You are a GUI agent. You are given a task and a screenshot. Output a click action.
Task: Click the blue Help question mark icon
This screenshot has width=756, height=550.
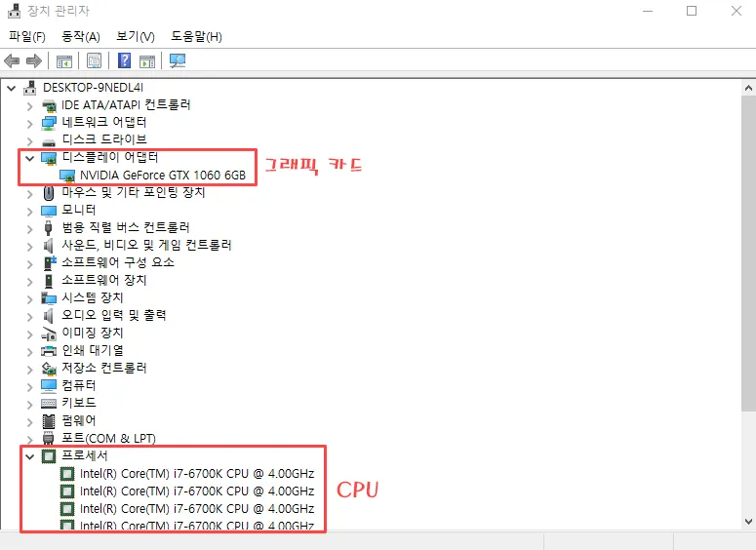tap(125, 60)
